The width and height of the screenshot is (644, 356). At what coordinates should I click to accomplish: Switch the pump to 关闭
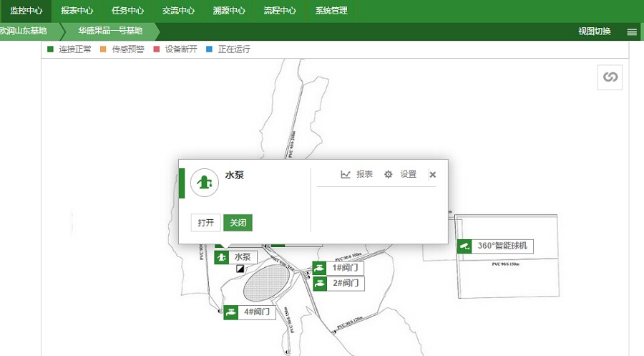pyautogui.click(x=238, y=223)
